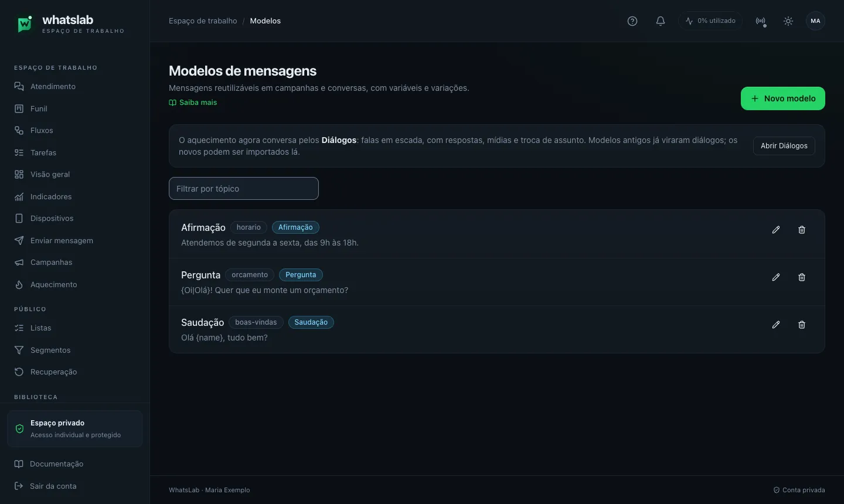The height and width of the screenshot is (504, 844).
Task: Focus the Filtrar por tópico field
Action: pyautogui.click(x=244, y=189)
